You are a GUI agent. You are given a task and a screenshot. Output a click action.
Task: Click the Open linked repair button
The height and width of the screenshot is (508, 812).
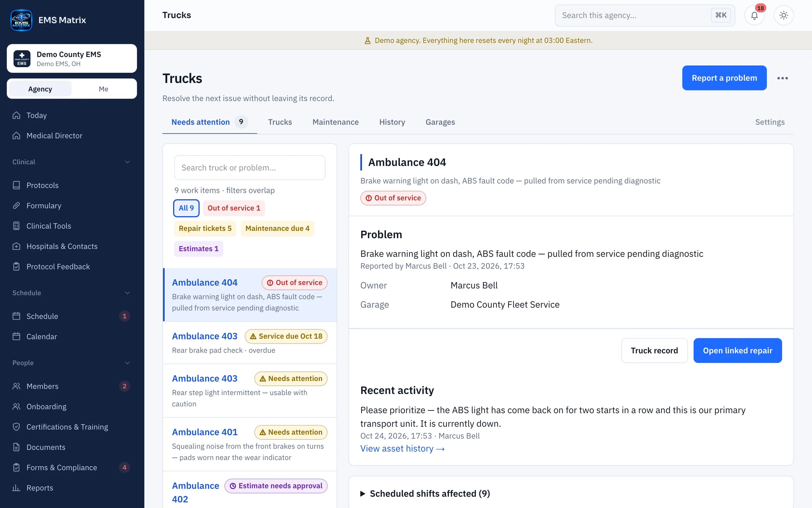[738, 351]
